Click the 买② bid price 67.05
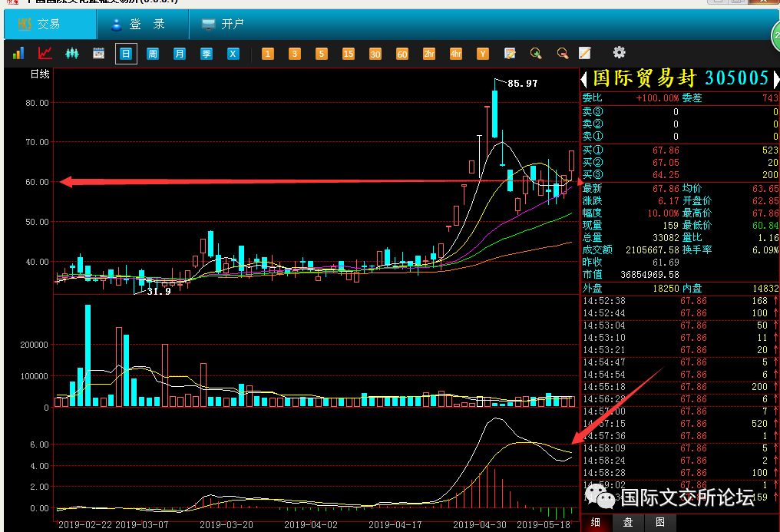The height and width of the screenshot is (532, 780). point(666,163)
